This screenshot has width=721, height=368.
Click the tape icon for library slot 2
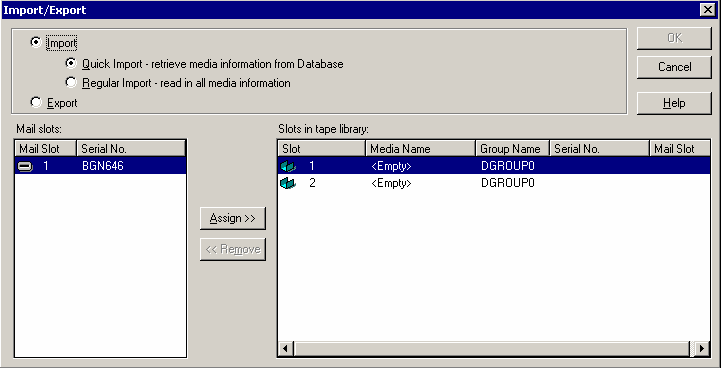288,184
